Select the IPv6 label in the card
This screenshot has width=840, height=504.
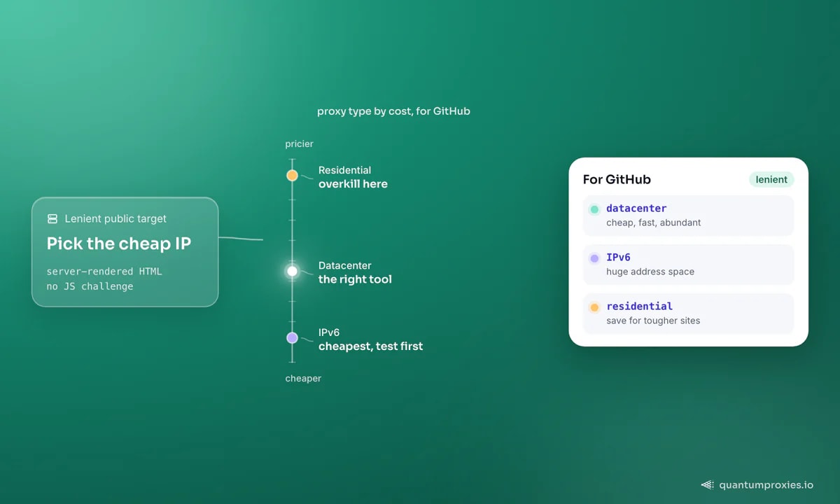tap(618, 258)
